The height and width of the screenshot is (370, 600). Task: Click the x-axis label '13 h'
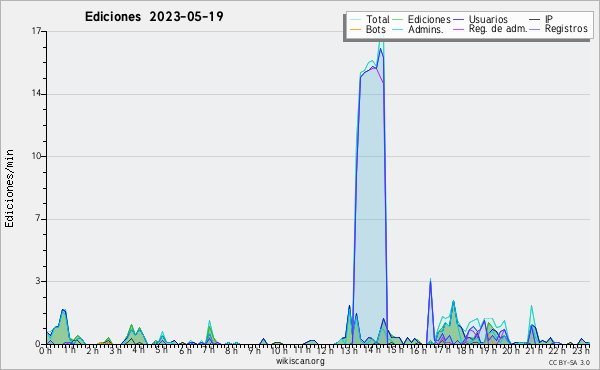[348, 350]
